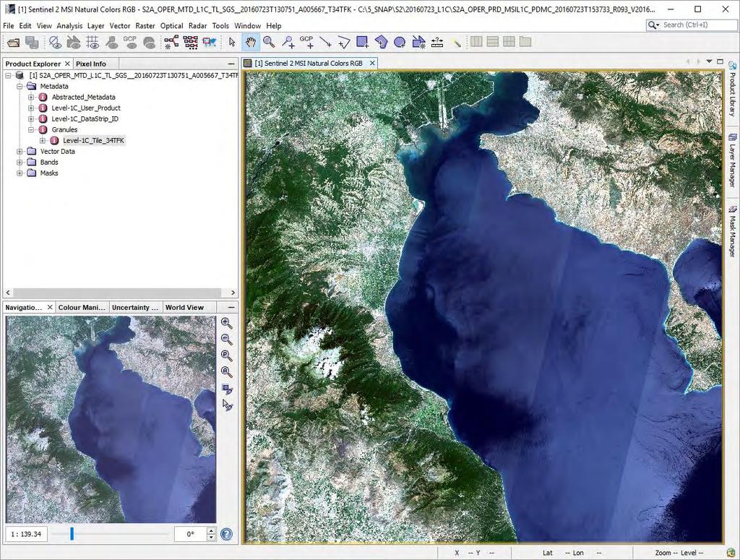The image size is (740, 560).
Task: Pick the Draw Line tool
Action: pyautogui.click(x=325, y=42)
